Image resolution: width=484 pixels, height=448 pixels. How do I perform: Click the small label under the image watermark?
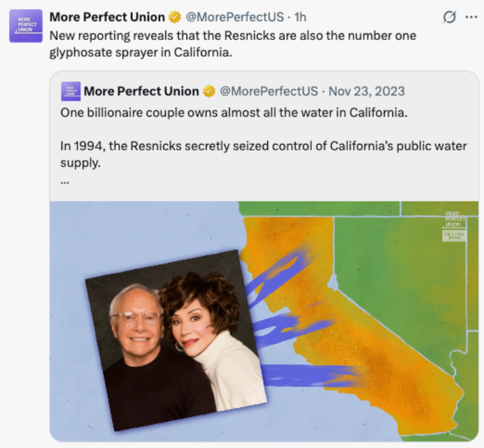(454, 236)
